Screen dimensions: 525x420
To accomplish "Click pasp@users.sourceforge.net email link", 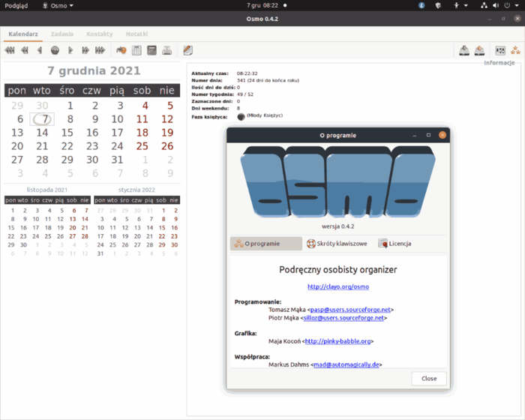I will (x=350, y=310).
